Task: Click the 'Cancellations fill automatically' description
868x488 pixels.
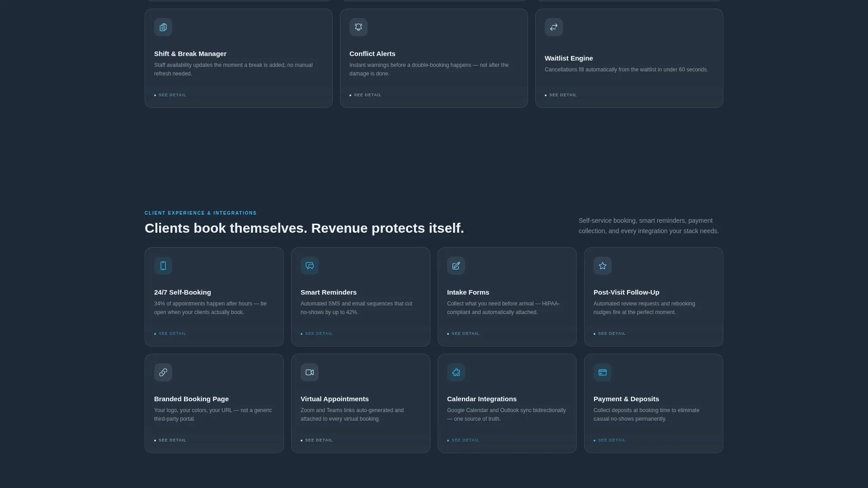Action: click(x=626, y=70)
